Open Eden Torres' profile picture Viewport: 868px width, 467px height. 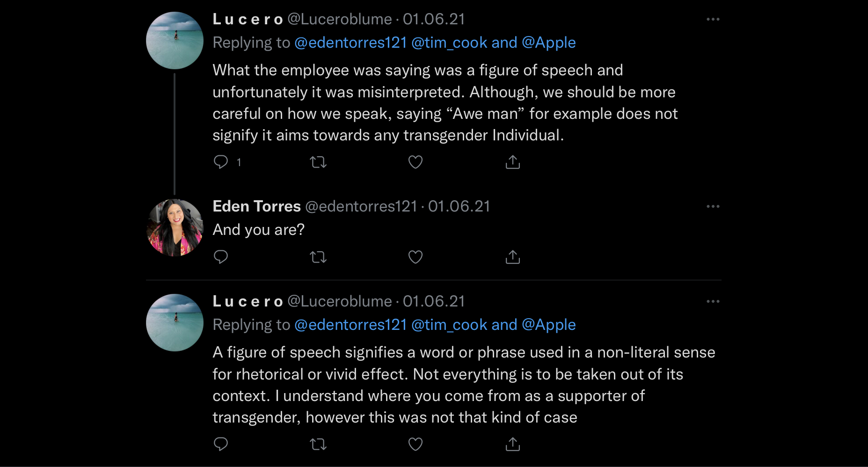pyautogui.click(x=175, y=228)
